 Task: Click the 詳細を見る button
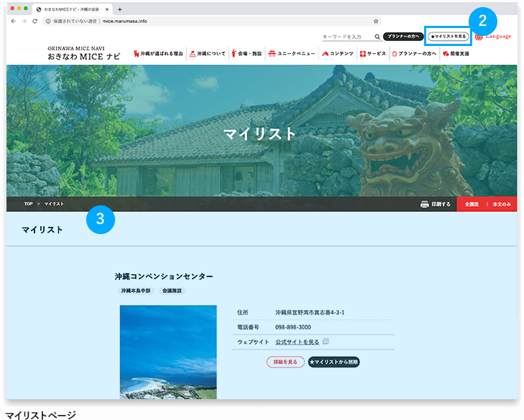[x=285, y=362]
